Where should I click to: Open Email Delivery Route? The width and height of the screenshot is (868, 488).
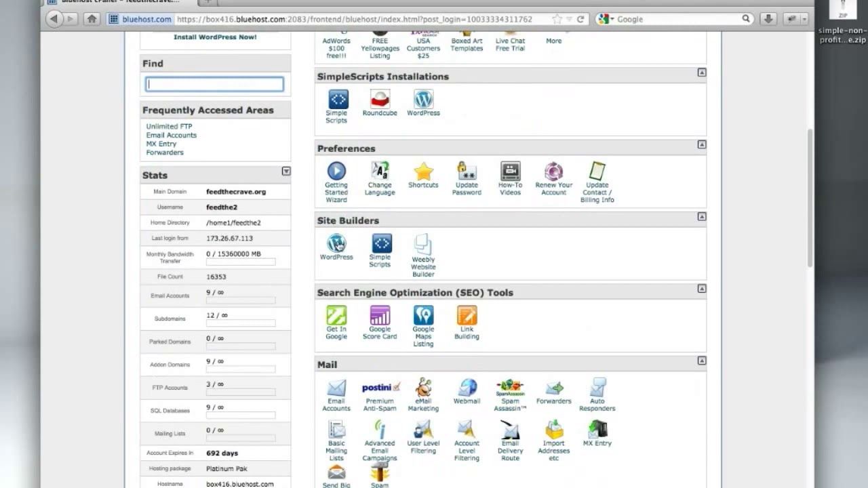click(510, 441)
